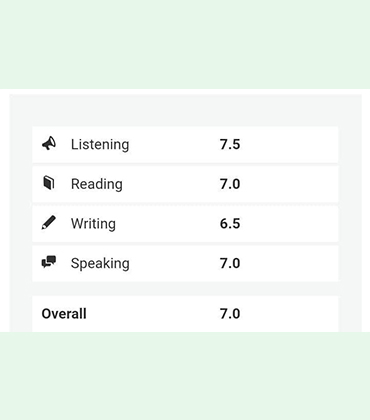The width and height of the screenshot is (370, 420).
Task: Click the Overall label
Action: pyautogui.click(x=64, y=314)
